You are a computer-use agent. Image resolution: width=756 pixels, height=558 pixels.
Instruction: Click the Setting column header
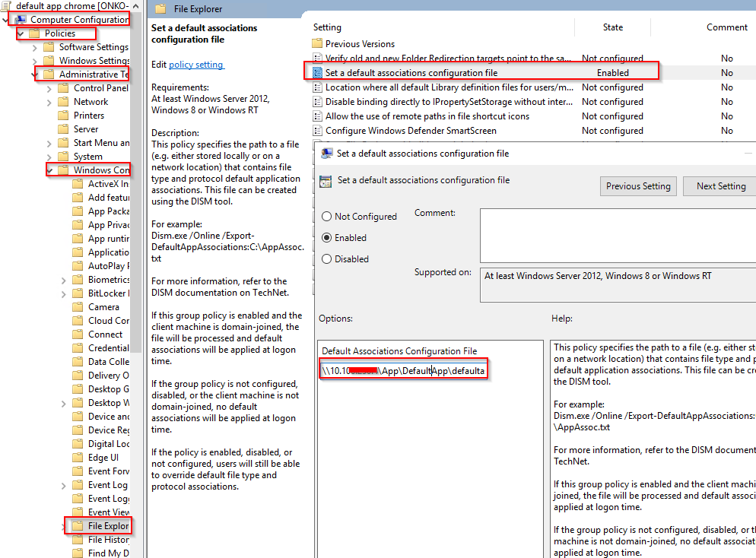[x=327, y=27]
